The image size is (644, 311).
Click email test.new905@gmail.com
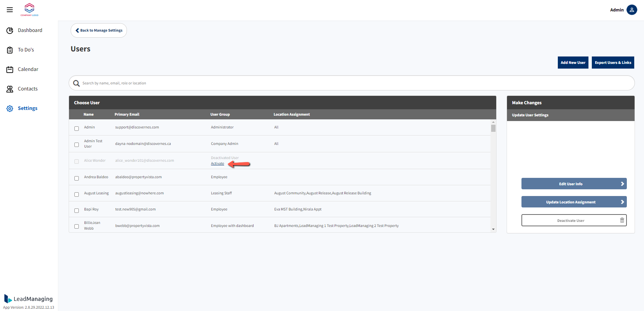135,209
